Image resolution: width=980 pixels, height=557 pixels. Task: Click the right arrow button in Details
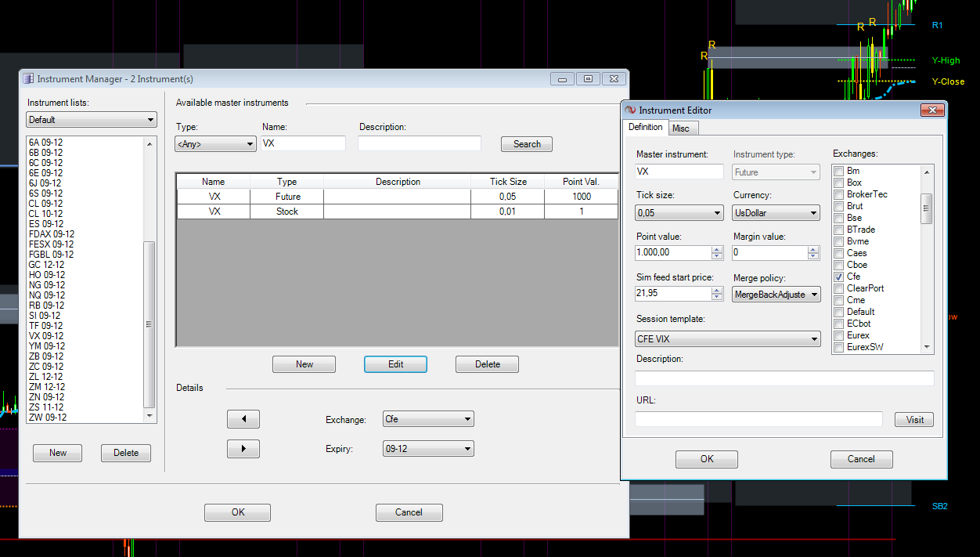pos(243,449)
